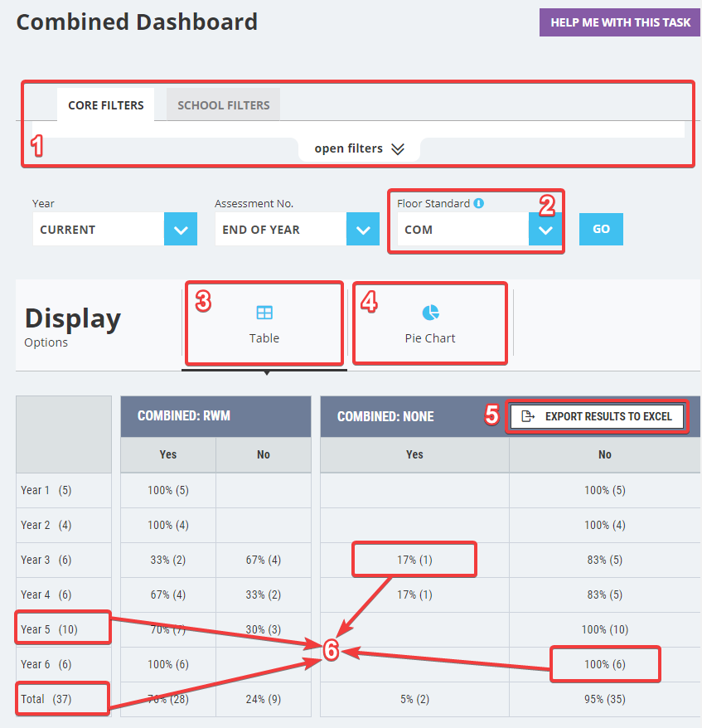Viewport: 702px width, 728px height.
Task: Switch to the SCHOOL FILTERS tab
Action: coord(223,105)
